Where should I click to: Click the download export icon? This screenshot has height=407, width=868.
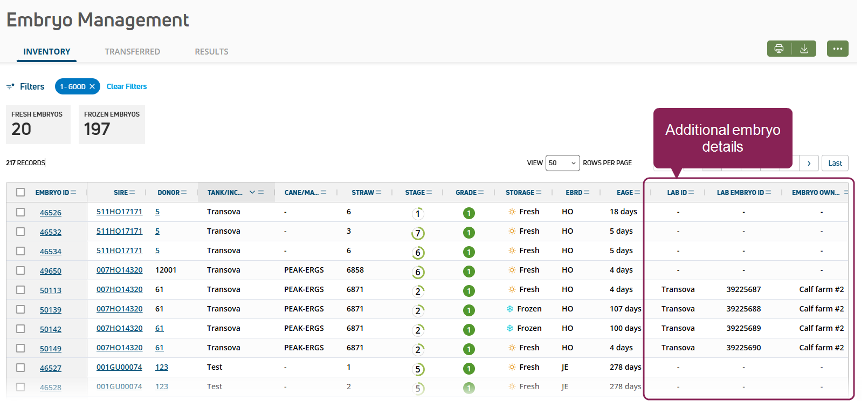point(804,49)
